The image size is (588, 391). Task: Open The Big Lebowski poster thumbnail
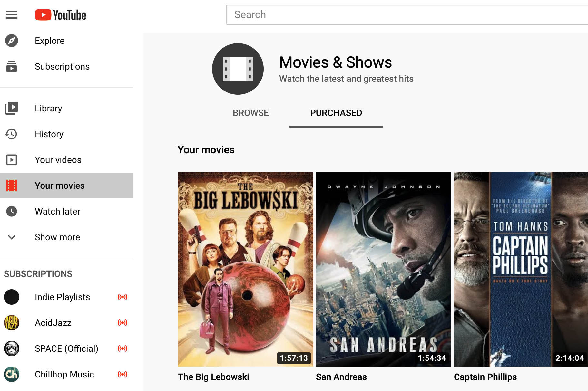[x=246, y=269]
